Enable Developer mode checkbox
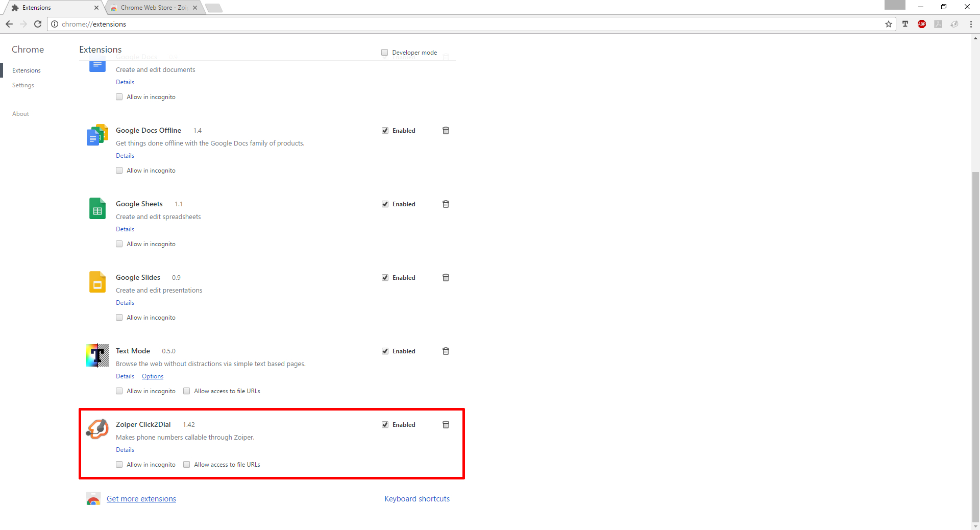Screen dimensions: 980x530 coord(385,53)
